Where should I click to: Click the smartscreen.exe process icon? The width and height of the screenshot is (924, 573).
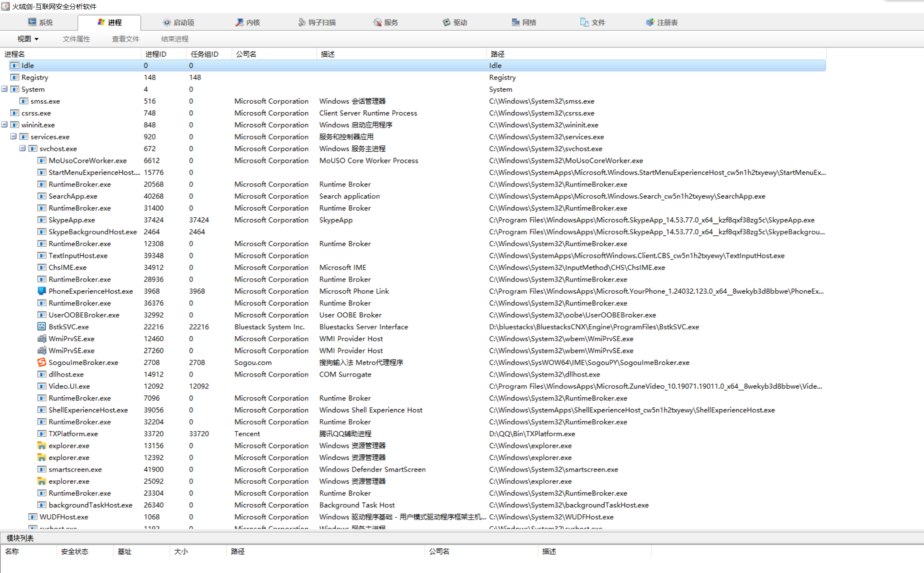click(42, 469)
